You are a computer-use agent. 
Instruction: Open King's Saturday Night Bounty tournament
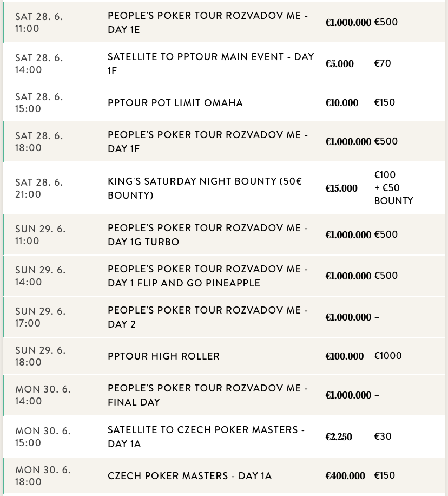pos(205,188)
